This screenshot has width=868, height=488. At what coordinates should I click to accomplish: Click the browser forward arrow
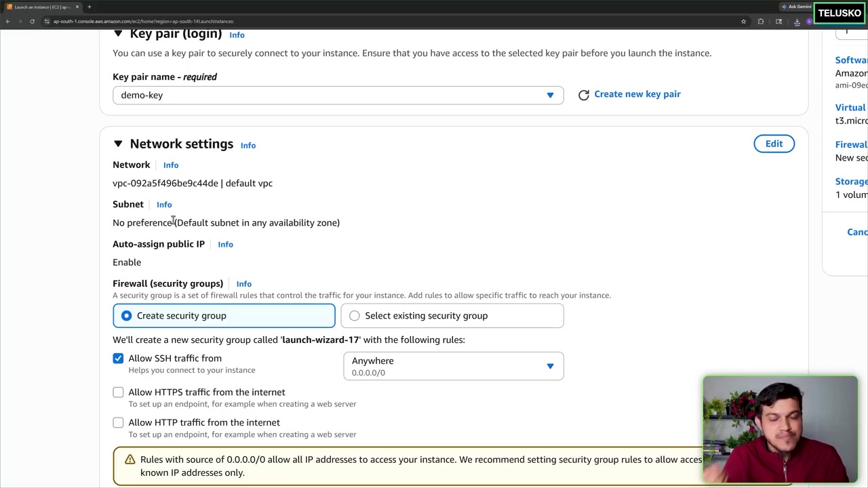[20, 21]
